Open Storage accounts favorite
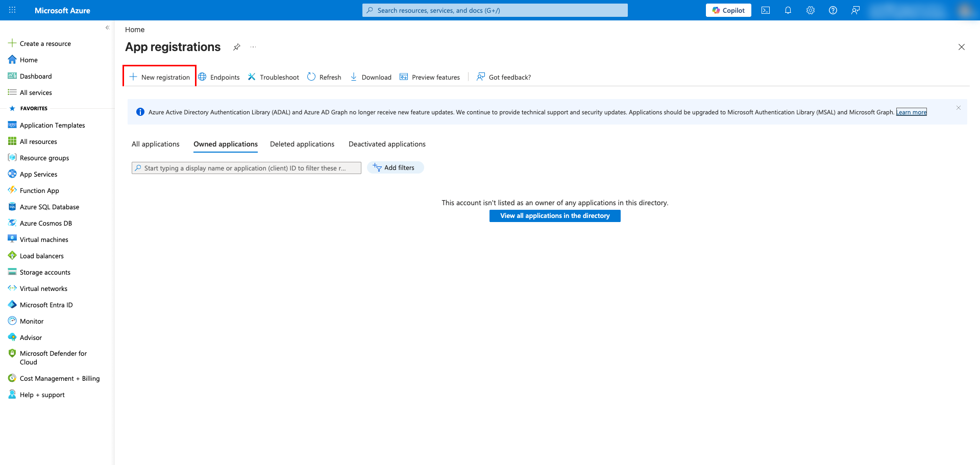 click(x=45, y=272)
